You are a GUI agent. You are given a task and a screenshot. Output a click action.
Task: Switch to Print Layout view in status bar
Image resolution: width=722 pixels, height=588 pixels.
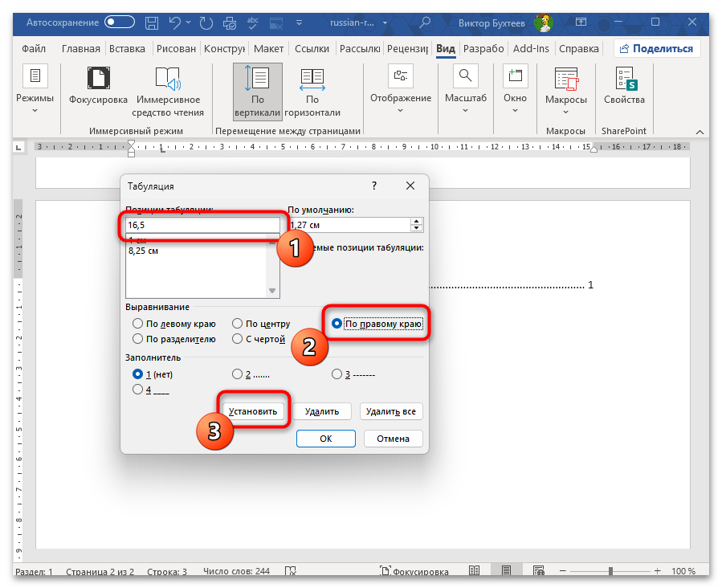(x=507, y=571)
